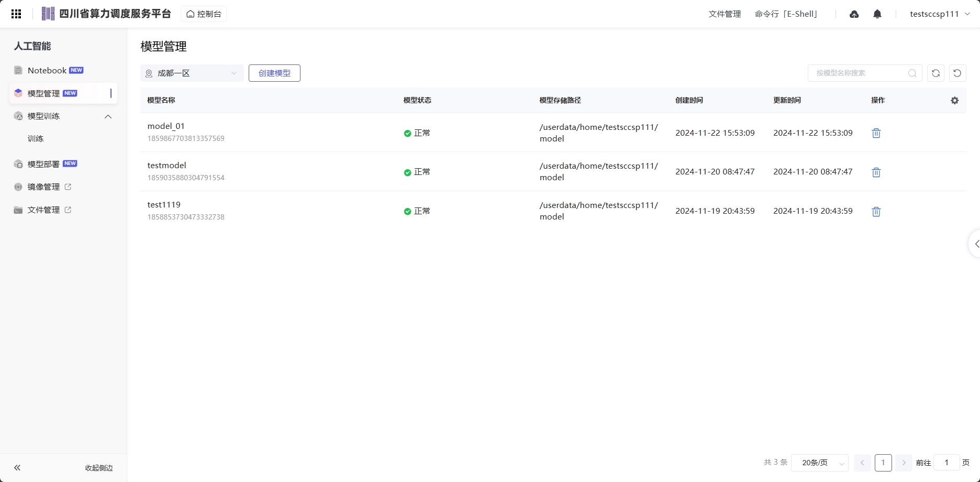Open 模型部署 in the sidebar

click(63, 164)
